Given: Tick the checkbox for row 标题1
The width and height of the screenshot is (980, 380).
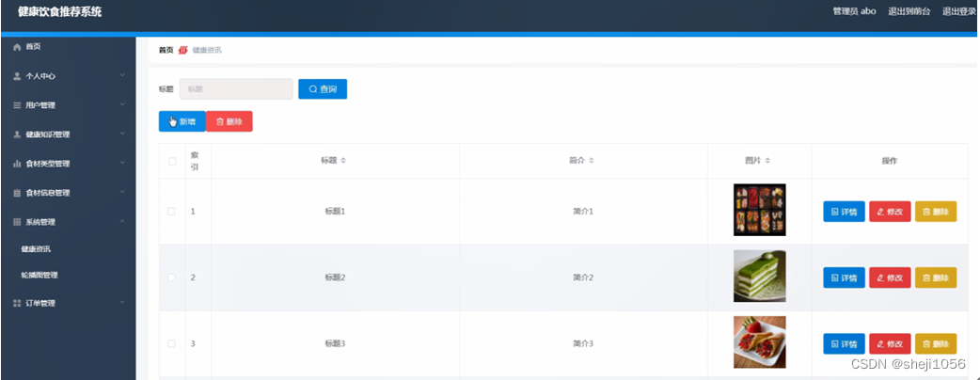Looking at the screenshot, I should coord(172,212).
